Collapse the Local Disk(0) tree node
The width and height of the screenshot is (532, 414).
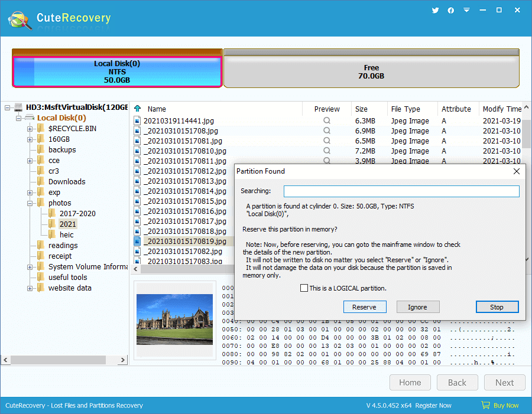19,118
